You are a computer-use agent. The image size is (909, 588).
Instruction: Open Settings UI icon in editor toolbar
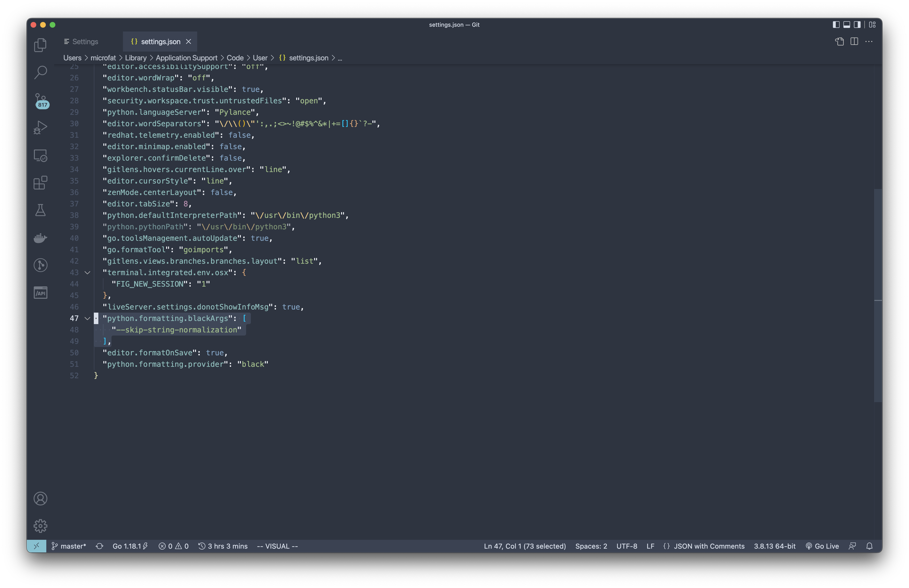click(839, 42)
